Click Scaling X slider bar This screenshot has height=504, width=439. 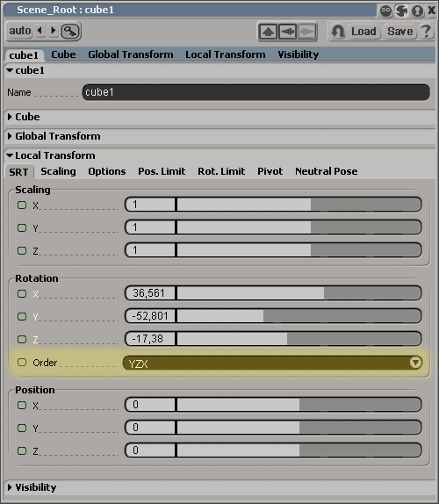(x=299, y=205)
